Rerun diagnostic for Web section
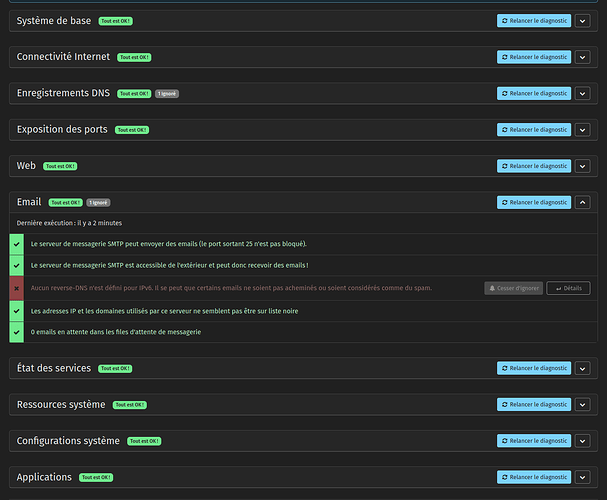This screenshot has width=607, height=500. 534,166
